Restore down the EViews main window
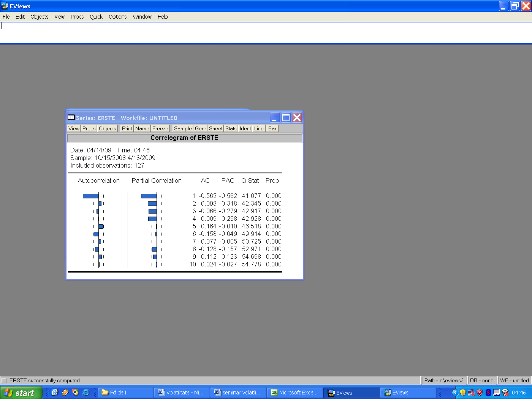Viewport: 532px width, 399px height. (515, 6)
